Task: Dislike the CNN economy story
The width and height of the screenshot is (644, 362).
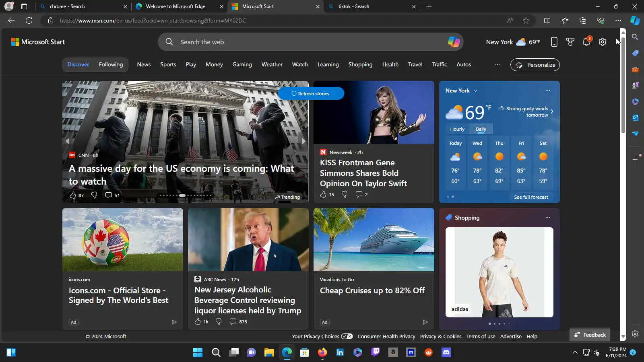Action: tap(94, 195)
